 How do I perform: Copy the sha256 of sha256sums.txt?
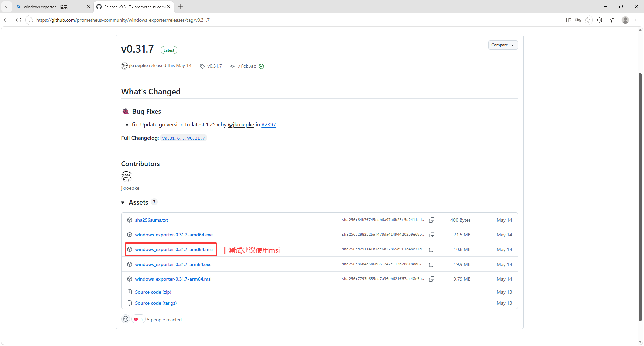click(x=432, y=220)
